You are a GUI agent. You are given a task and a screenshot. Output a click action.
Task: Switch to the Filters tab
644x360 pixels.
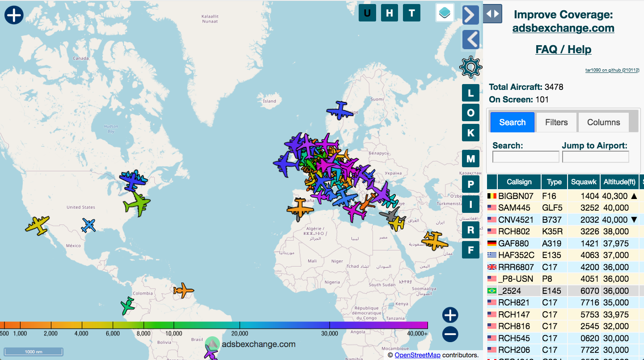pyautogui.click(x=556, y=122)
